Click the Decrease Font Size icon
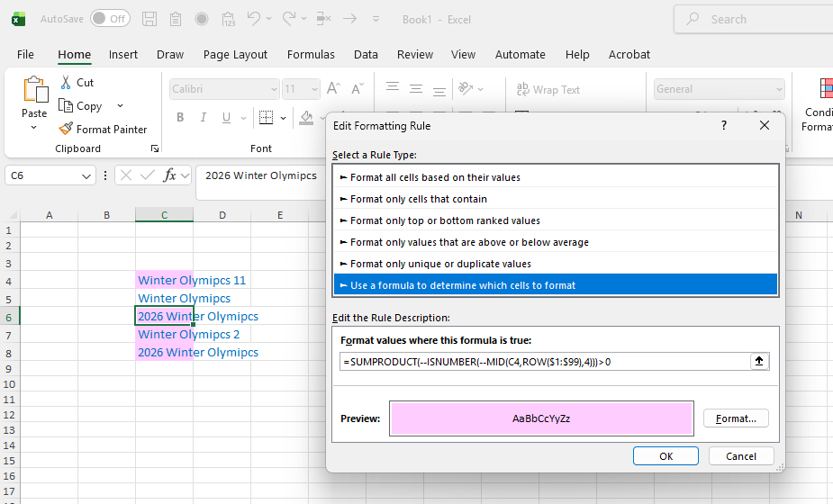Screen dimensions: 833x504 coord(358,88)
